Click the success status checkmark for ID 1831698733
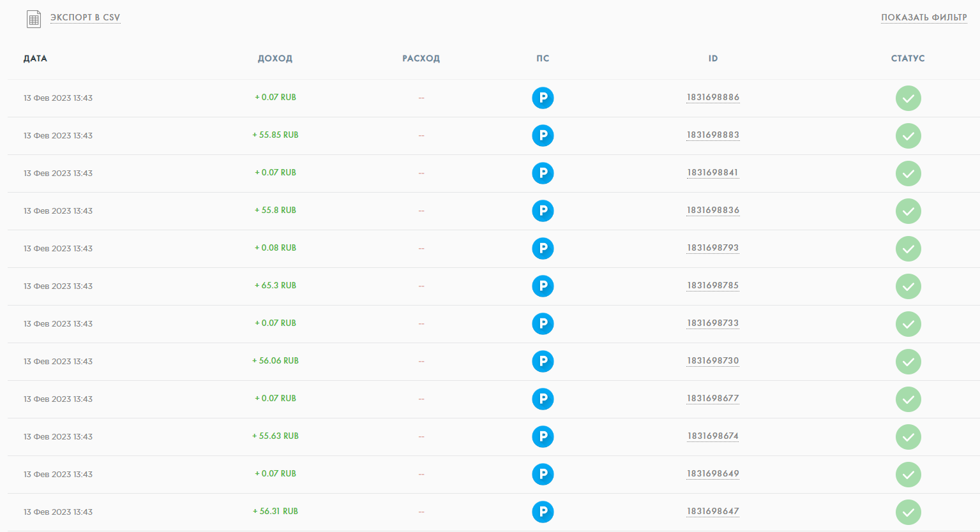 pyautogui.click(x=908, y=324)
